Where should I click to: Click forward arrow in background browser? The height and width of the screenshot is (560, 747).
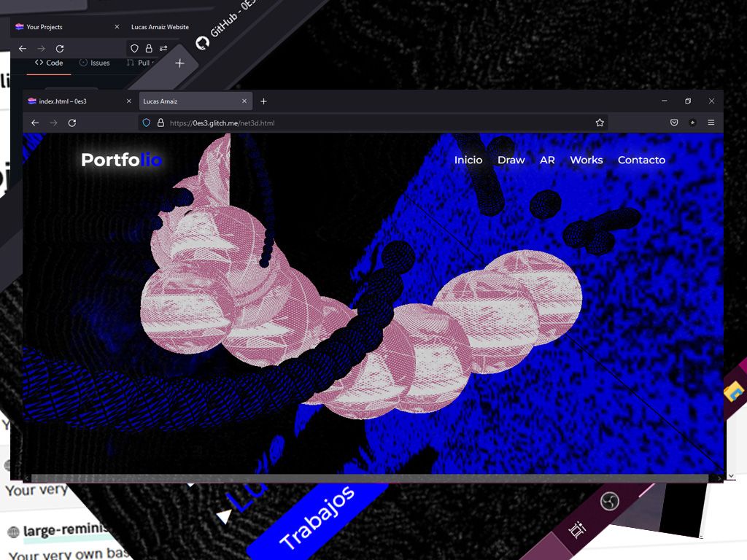pos(41,49)
